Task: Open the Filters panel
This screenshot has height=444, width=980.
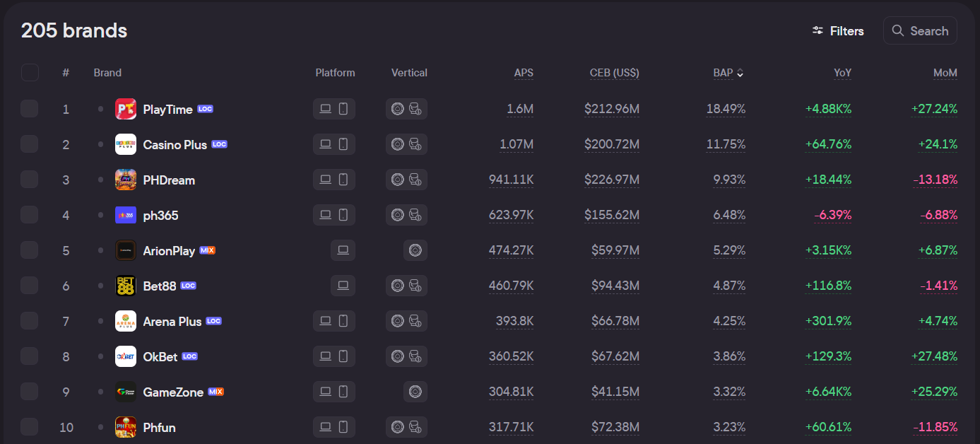Action: [x=839, y=31]
